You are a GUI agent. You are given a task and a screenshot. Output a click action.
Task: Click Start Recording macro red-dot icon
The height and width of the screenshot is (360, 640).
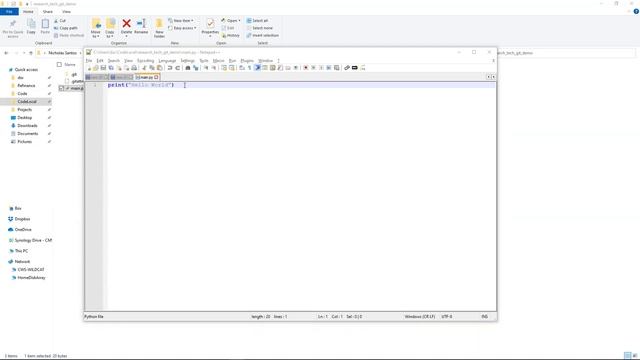[x=305, y=68]
